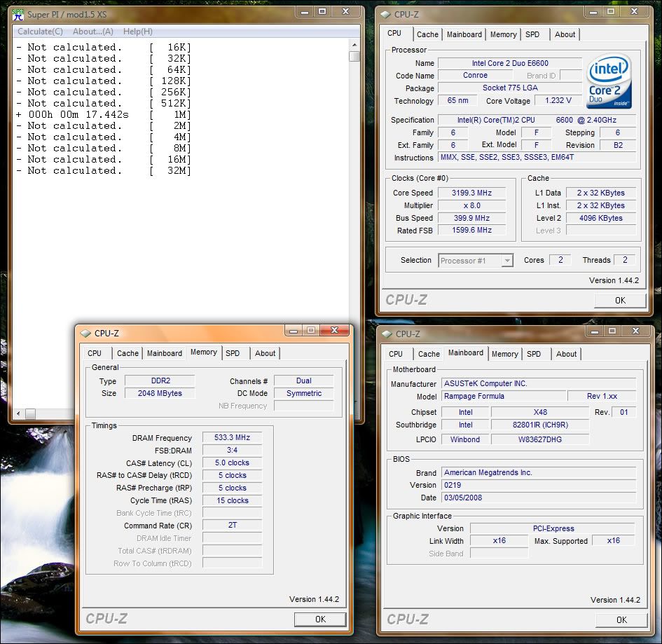Click the Intel Core 2 Duo logo
The height and width of the screenshot is (644, 662).
tap(609, 81)
